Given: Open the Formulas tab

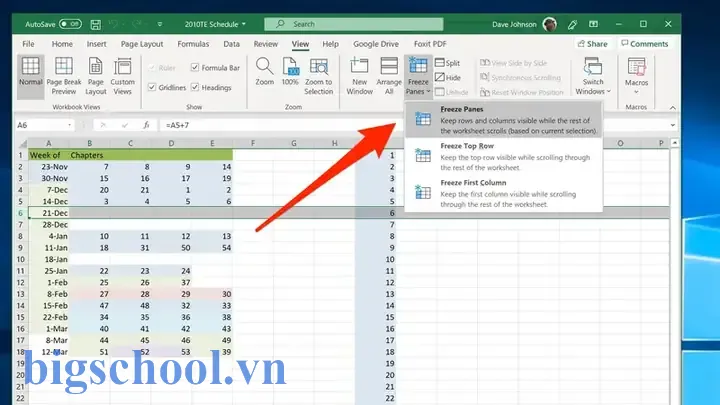Looking at the screenshot, I should (x=193, y=44).
